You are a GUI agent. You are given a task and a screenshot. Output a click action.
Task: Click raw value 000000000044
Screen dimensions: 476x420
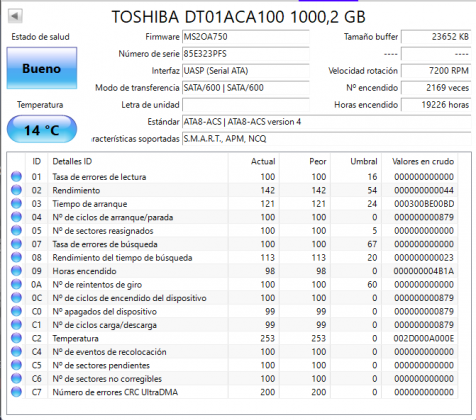(x=424, y=190)
